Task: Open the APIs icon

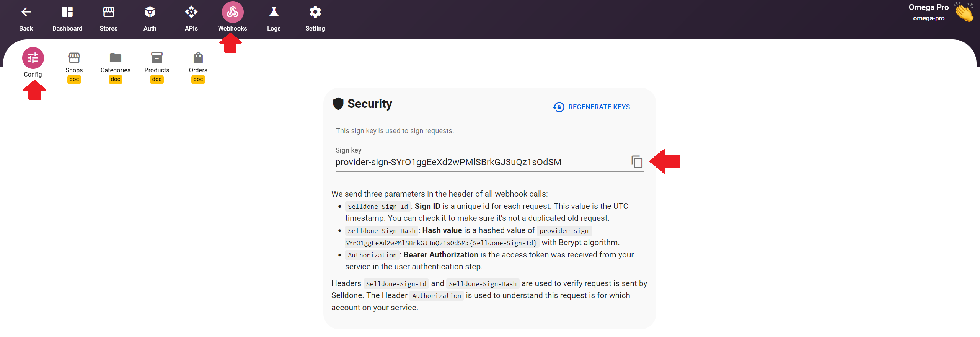Action: tap(191, 12)
